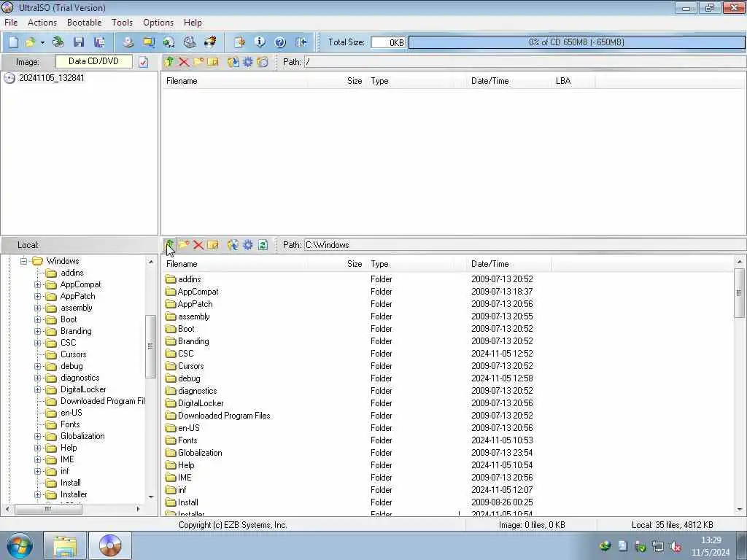Click the Convert image disc icon
Image resolution: width=747 pixels, height=560 pixels.
tap(169, 42)
